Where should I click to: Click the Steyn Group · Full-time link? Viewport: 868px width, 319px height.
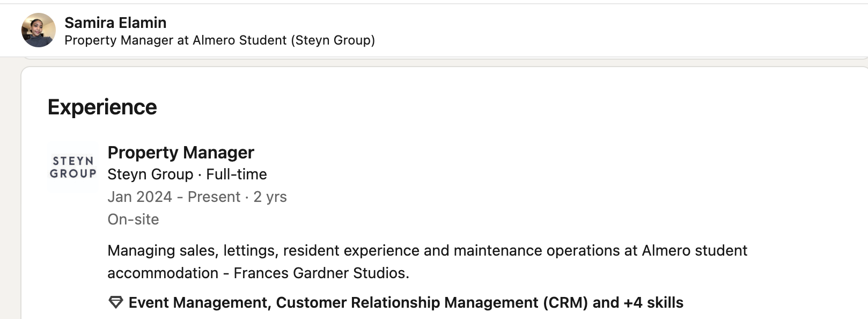pyautogui.click(x=187, y=174)
